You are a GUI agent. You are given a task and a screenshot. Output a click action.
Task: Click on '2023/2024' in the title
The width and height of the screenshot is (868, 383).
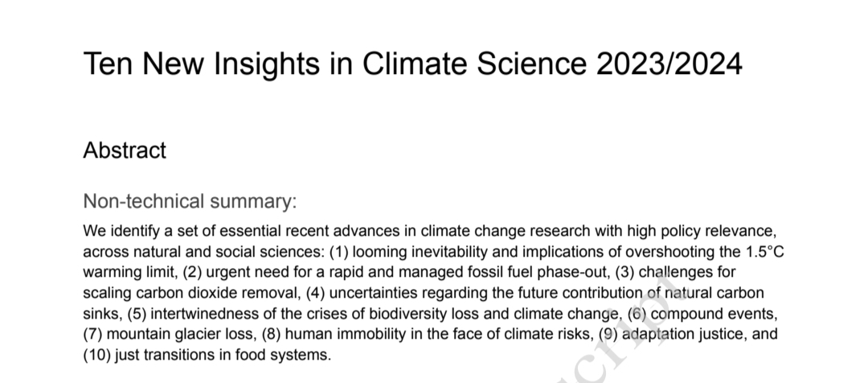pos(669,64)
